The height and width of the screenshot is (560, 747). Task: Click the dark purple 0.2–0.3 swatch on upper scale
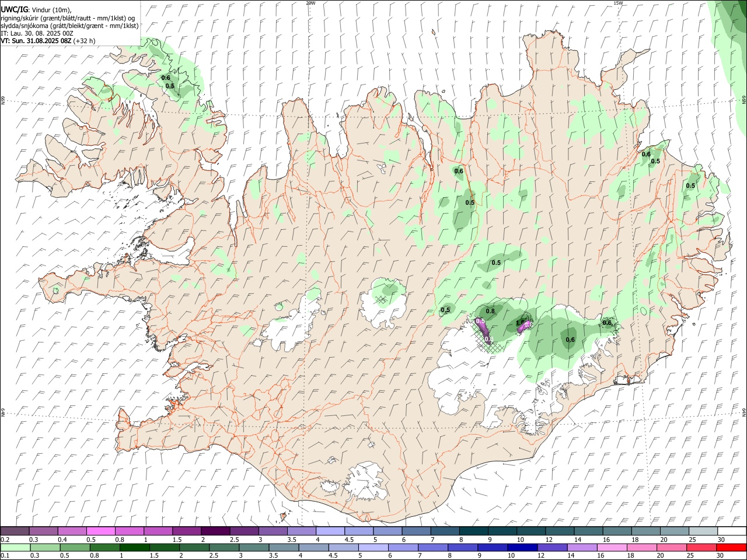[15, 531]
